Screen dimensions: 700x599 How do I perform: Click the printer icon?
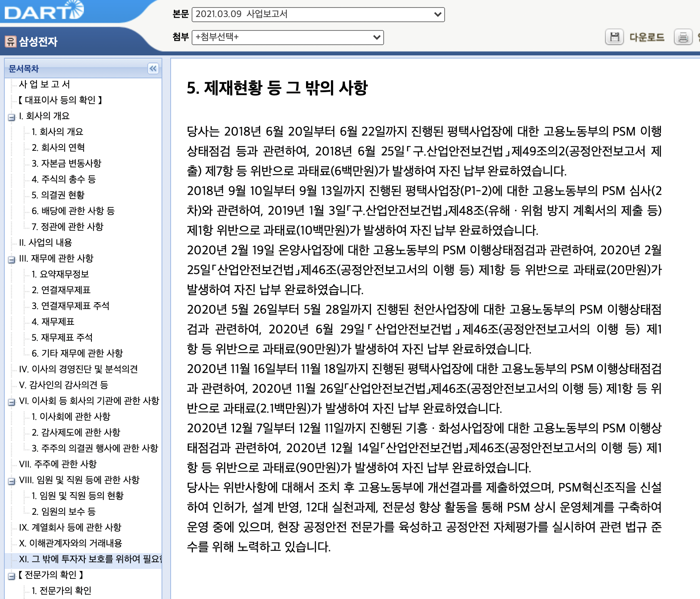pos(683,37)
